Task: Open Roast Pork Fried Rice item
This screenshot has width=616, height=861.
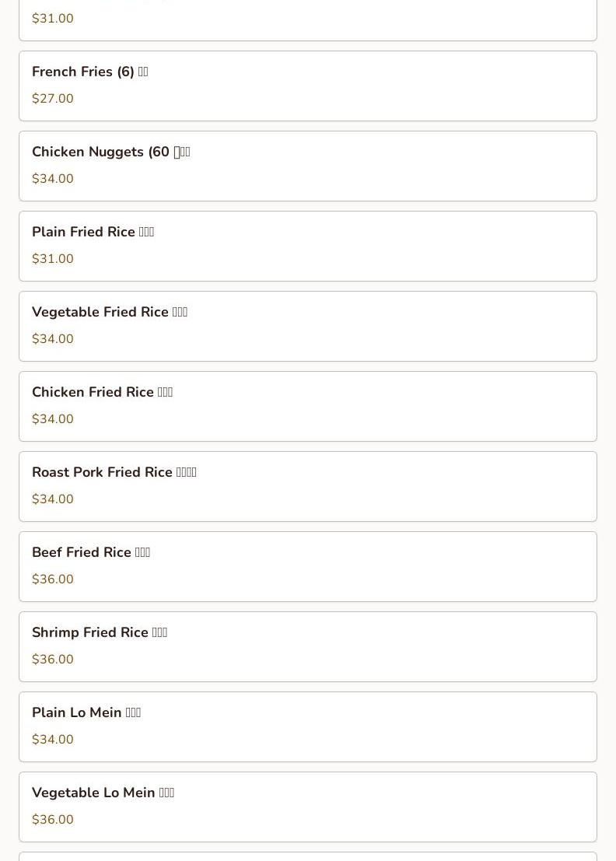Action: [307, 486]
